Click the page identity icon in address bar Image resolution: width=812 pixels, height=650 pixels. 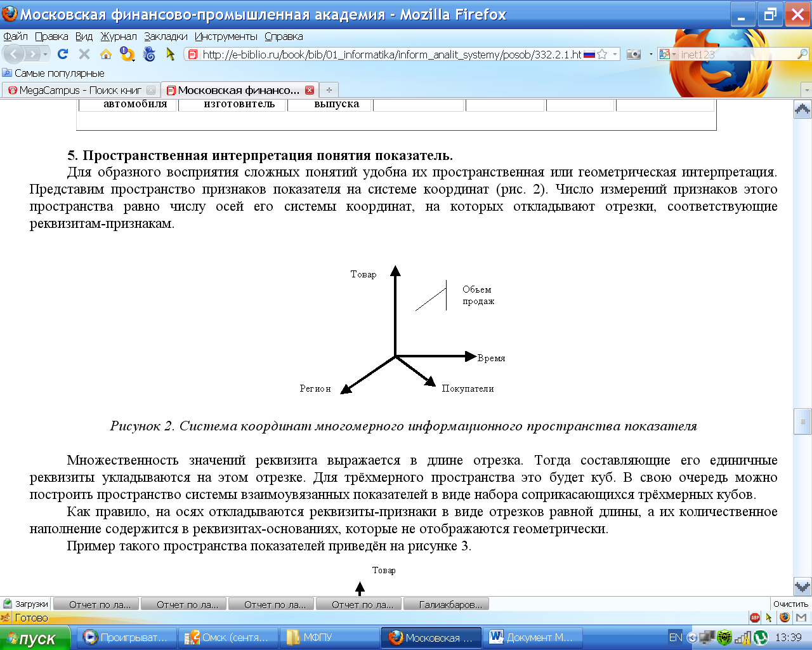pos(193,55)
